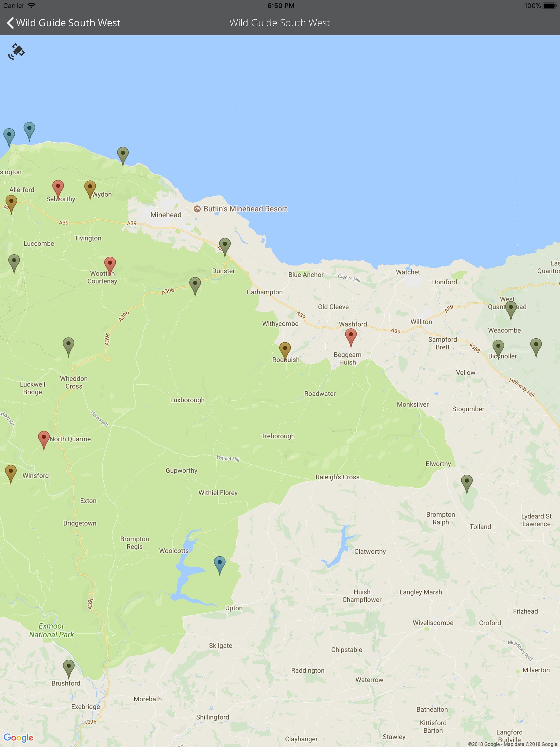Tap the gold pin below Allerford
Screen dimensions: 560x747
11,205
